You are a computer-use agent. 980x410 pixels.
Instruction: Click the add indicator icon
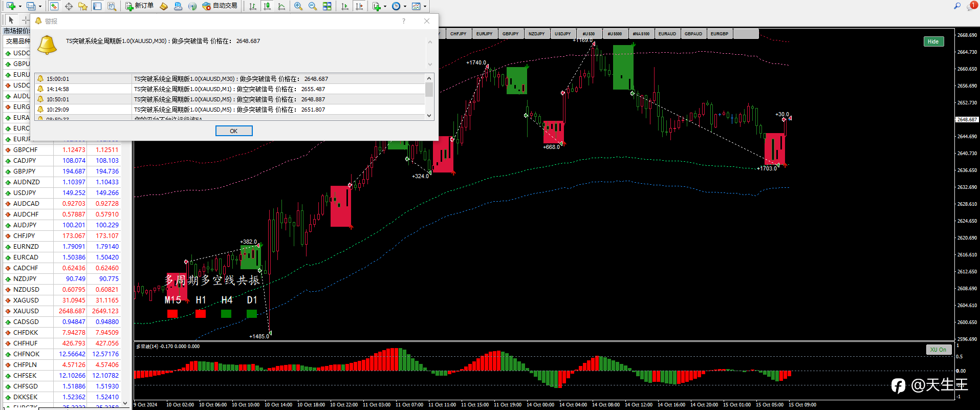(377, 6)
